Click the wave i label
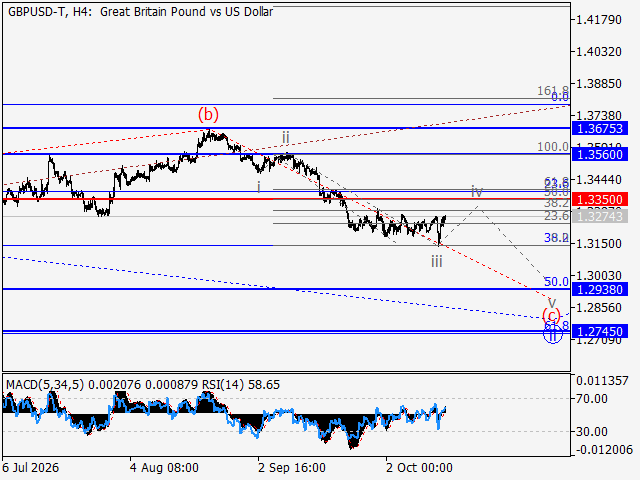 tap(259, 187)
